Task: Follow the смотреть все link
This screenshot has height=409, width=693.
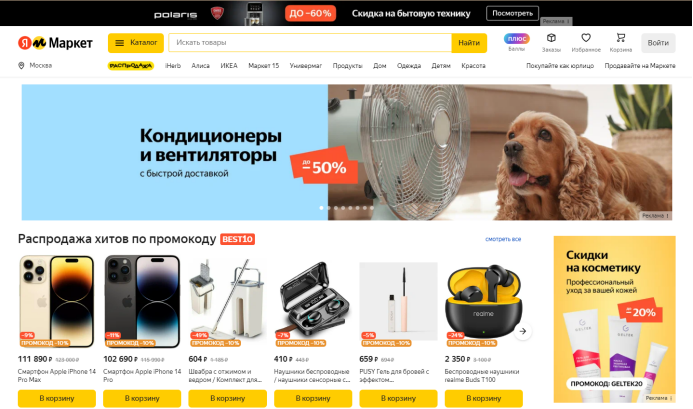Action: tap(503, 239)
